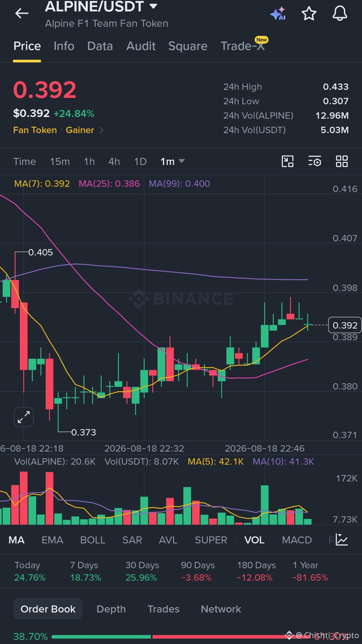Select the 4h interval
The width and height of the screenshot is (362, 644).
point(114,161)
